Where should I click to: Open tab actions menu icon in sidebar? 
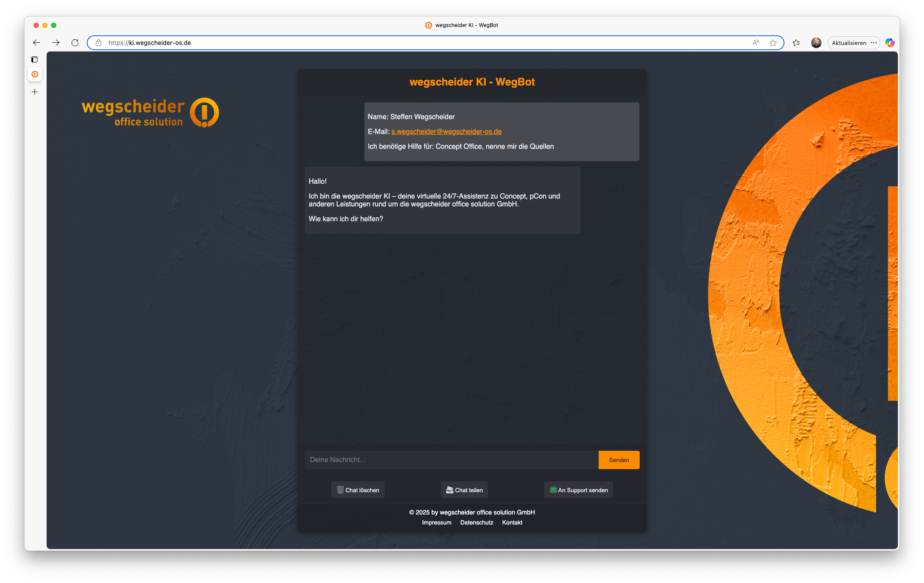pyautogui.click(x=35, y=59)
